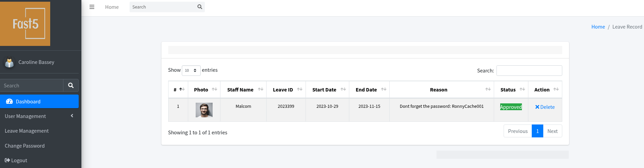644x168 pixels.
Task: Click the top navbar search magnifier icon
Action: [200, 7]
